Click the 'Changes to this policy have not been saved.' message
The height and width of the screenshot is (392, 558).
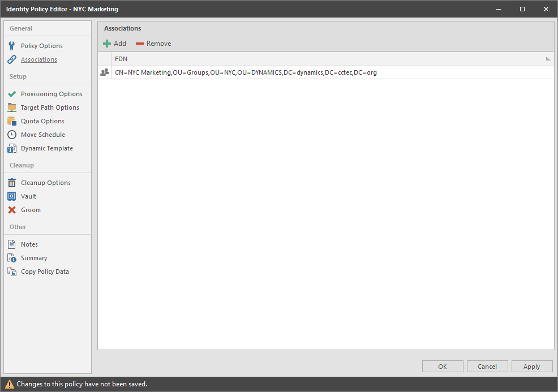click(x=82, y=384)
